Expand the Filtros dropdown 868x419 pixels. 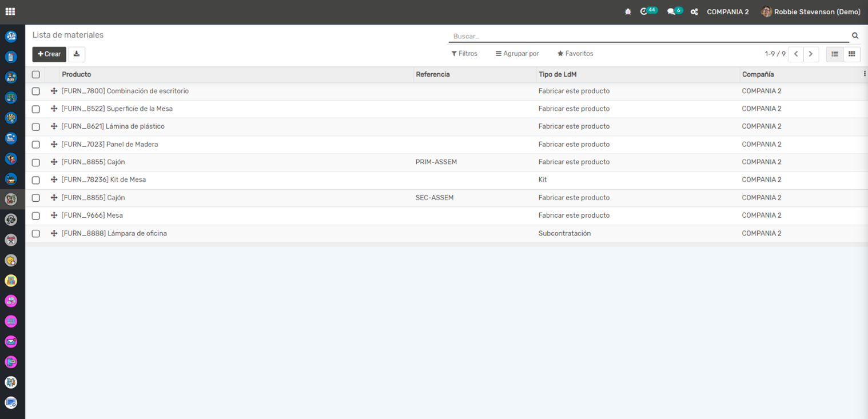(x=464, y=54)
